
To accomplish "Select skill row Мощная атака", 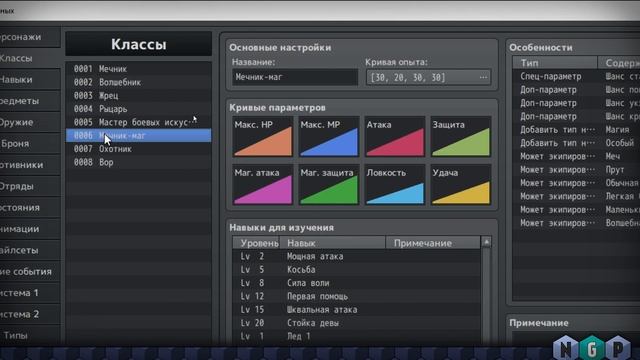I will [x=357, y=256].
